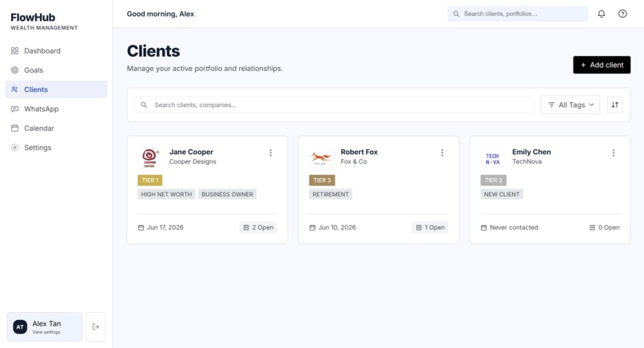Click the HIGH NET WORTH tag
The image size is (644, 348).
pyautogui.click(x=166, y=194)
